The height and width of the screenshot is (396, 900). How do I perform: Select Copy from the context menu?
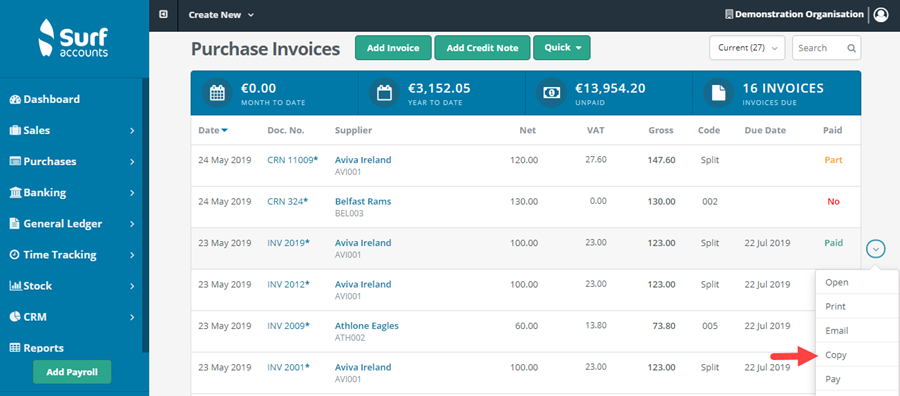836,355
